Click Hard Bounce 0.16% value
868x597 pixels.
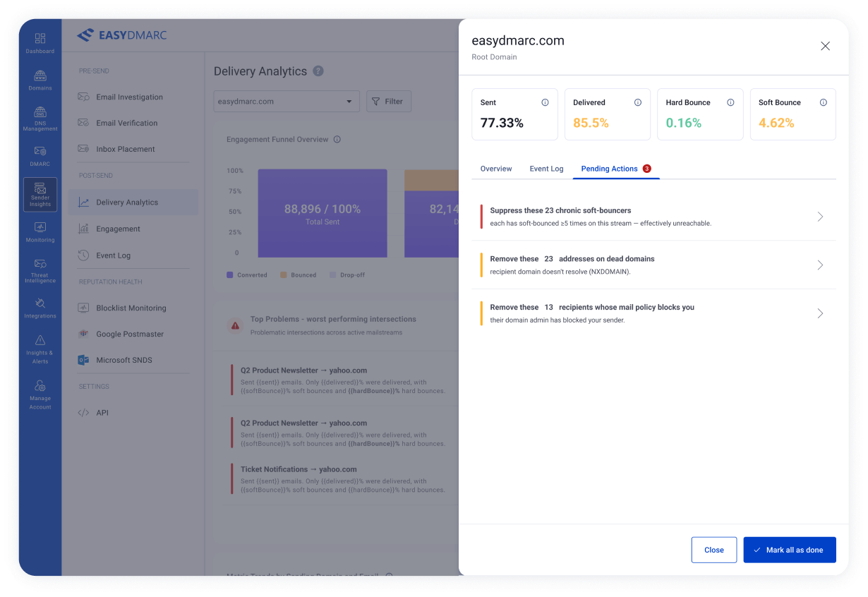(684, 123)
